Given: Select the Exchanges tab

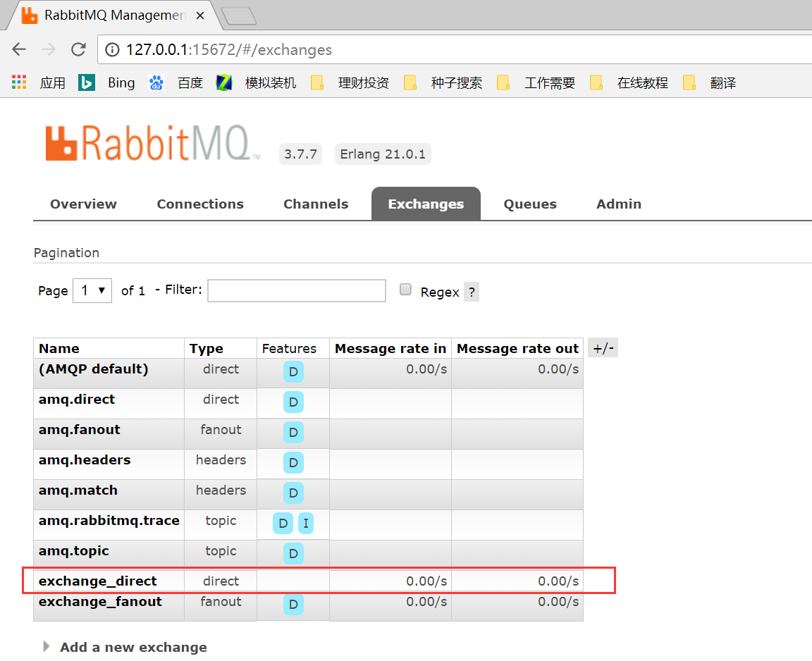Looking at the screenshot, I should [426, 204].
